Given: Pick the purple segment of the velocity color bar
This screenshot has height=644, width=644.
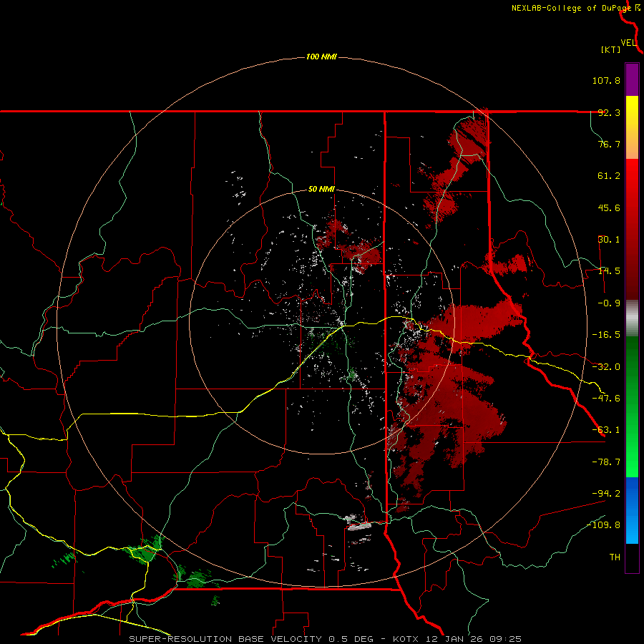Looking at the screenshot, I should click(632, 79).
